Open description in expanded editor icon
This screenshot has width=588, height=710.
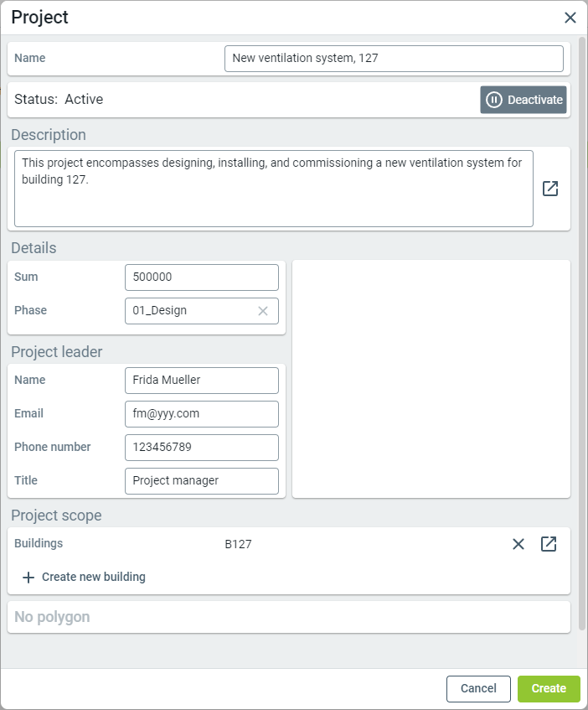coord(549,189)
